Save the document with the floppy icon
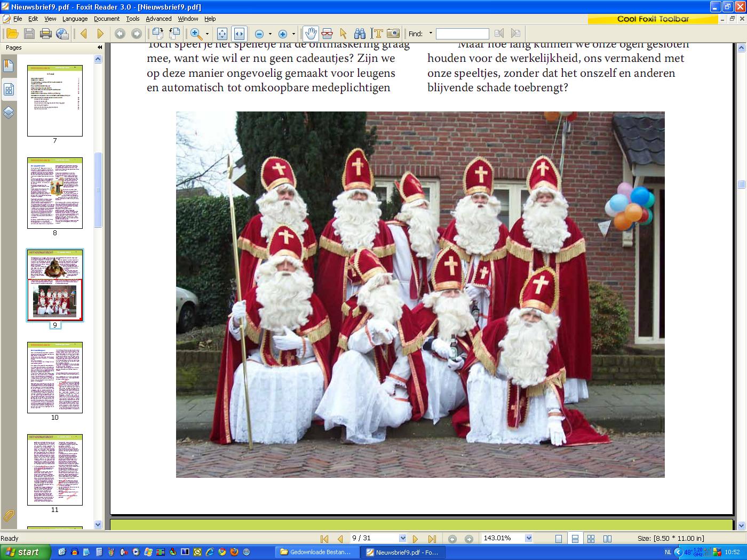Image resolution: width=747 pixels, height=560 pixels. click(29, 34)
